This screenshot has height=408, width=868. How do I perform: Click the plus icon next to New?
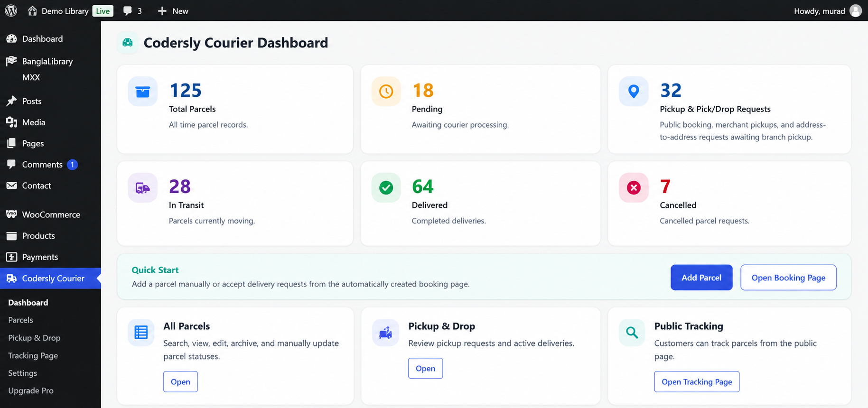(x=162, y=11)
